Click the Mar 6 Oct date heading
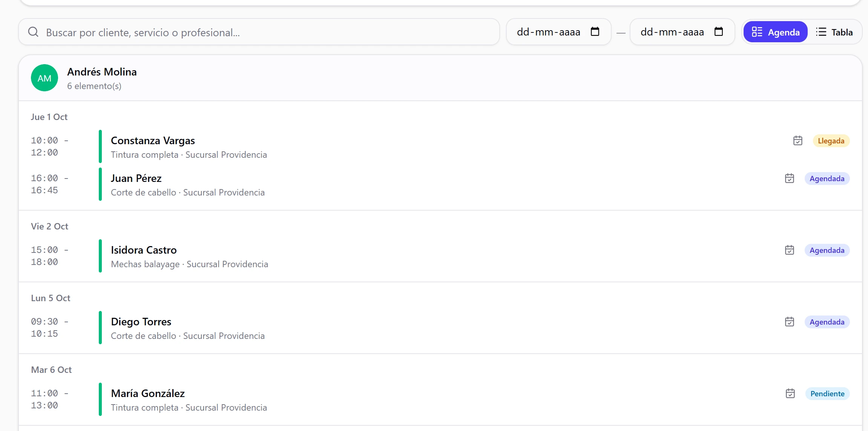 pyautogui.click(x=51, y=370)
